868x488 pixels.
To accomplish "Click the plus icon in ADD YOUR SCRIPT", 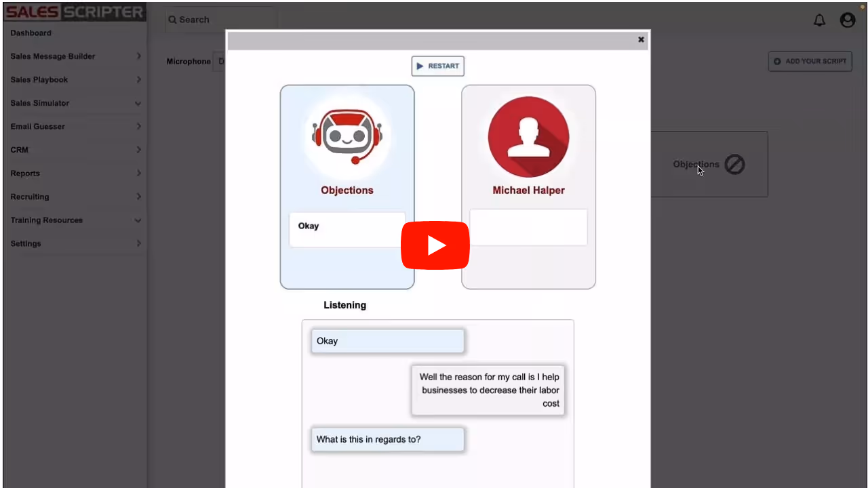I will point(777,61).
